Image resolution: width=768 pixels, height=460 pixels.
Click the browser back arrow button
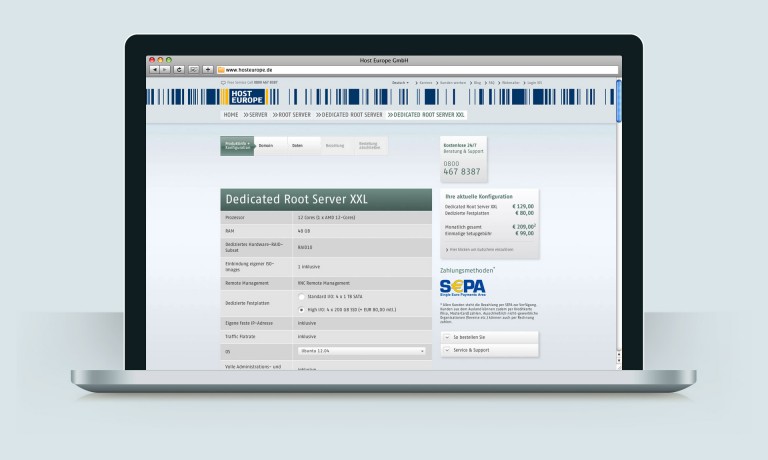tap(155, 70)
